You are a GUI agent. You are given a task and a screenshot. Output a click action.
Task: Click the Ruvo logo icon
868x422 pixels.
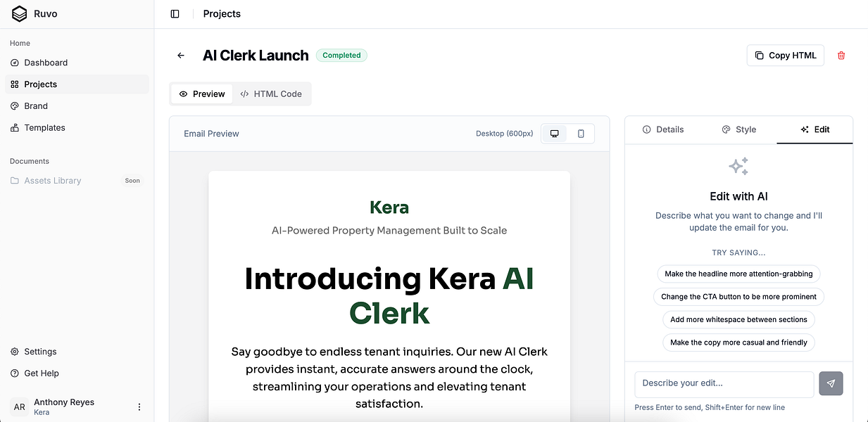pos(19,13)
